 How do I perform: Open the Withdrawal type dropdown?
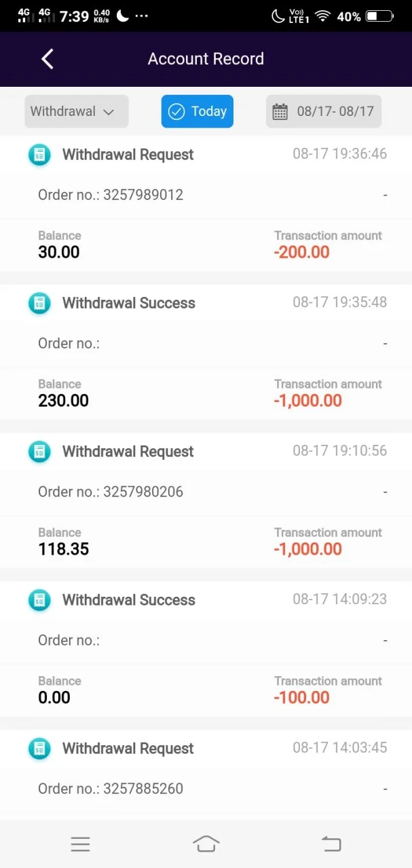point(77,111)
